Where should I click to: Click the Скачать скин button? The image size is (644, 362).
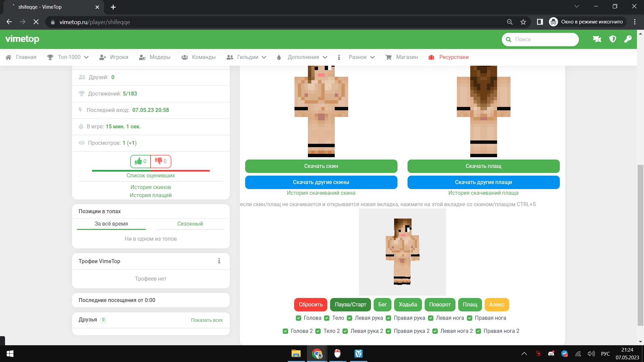(321, 166)
